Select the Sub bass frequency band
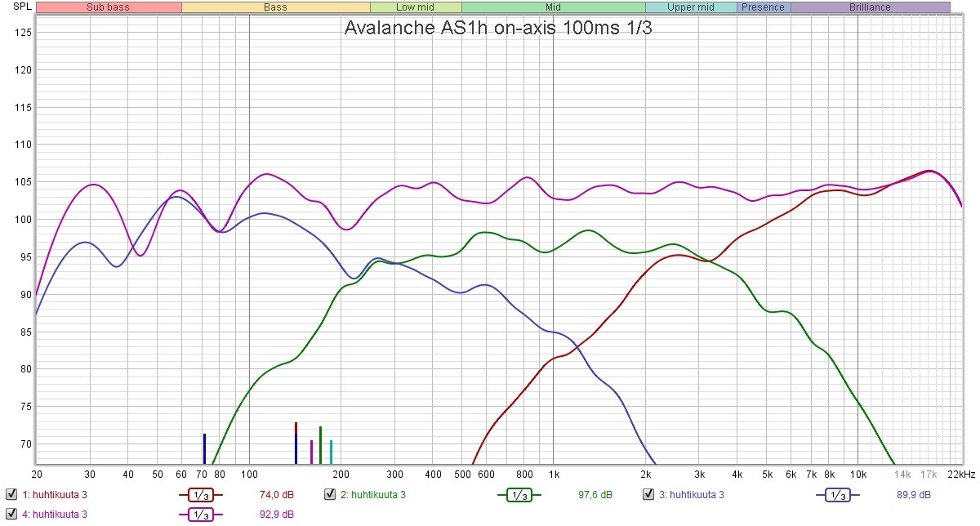The image size is (980, 526). (109, 7)
